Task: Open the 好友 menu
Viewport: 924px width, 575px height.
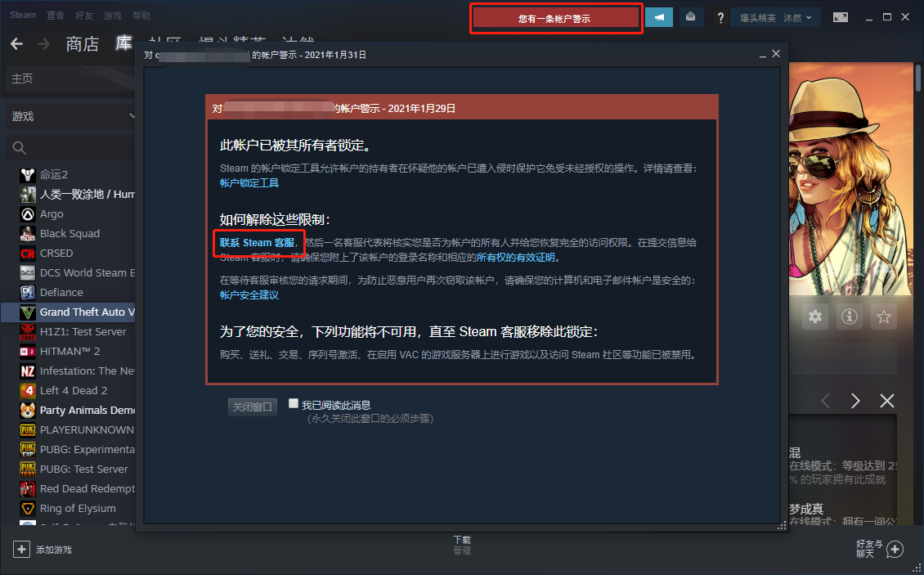Action: coord(83,16)
